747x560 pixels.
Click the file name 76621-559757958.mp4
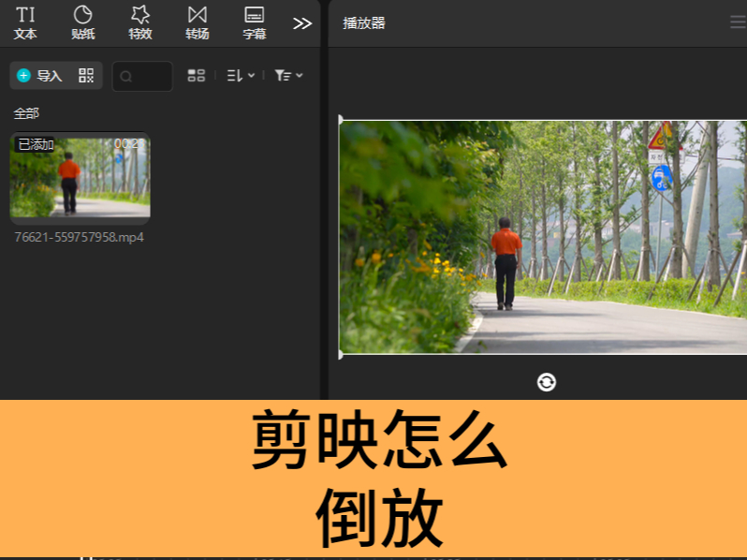pos(79,237)
